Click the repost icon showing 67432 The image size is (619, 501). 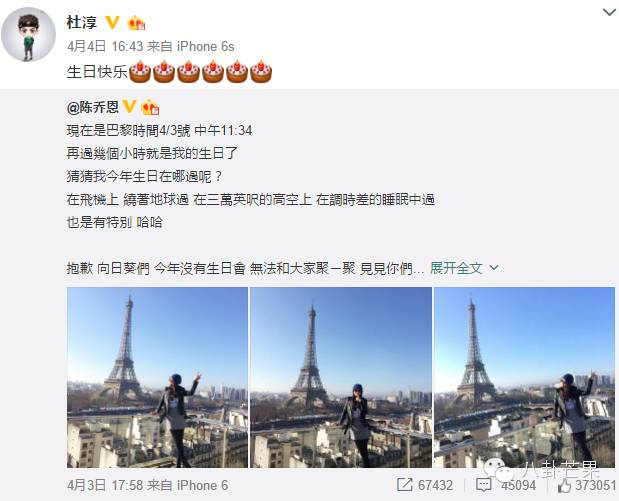(405, 485)
